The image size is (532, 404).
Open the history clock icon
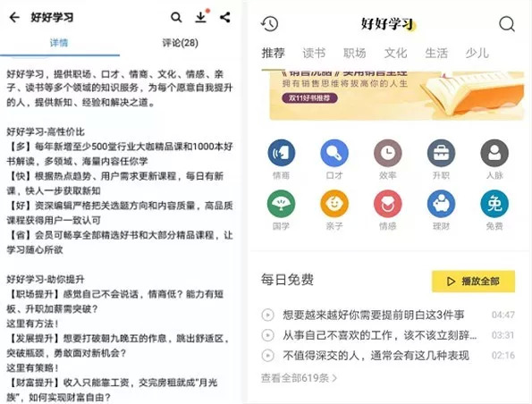[x=269, y=24]
